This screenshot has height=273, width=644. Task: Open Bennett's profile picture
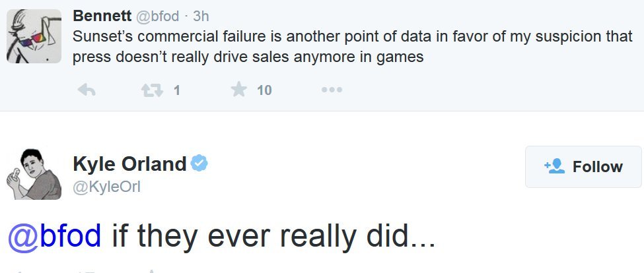click(x=34, y=36)
